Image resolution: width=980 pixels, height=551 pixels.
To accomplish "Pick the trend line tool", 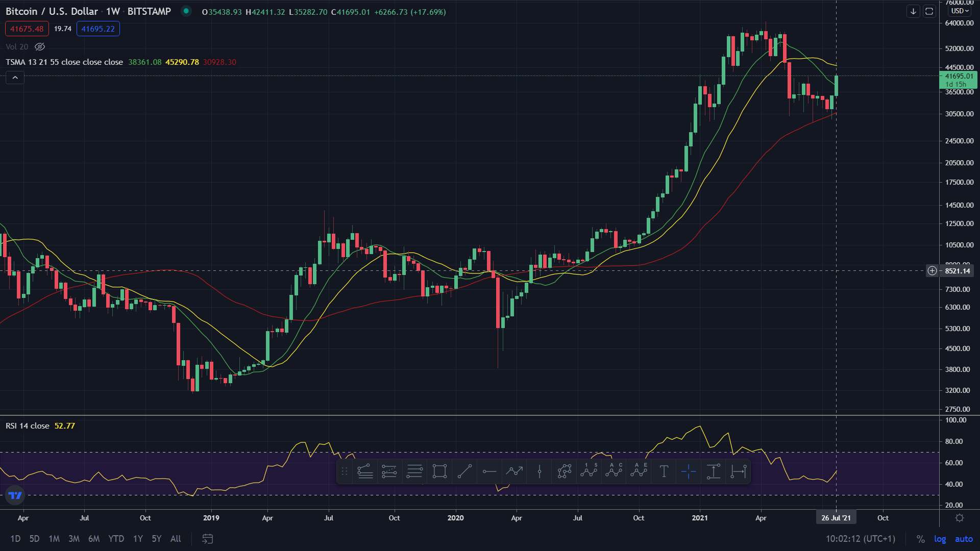I will click(x=464, y=471).
